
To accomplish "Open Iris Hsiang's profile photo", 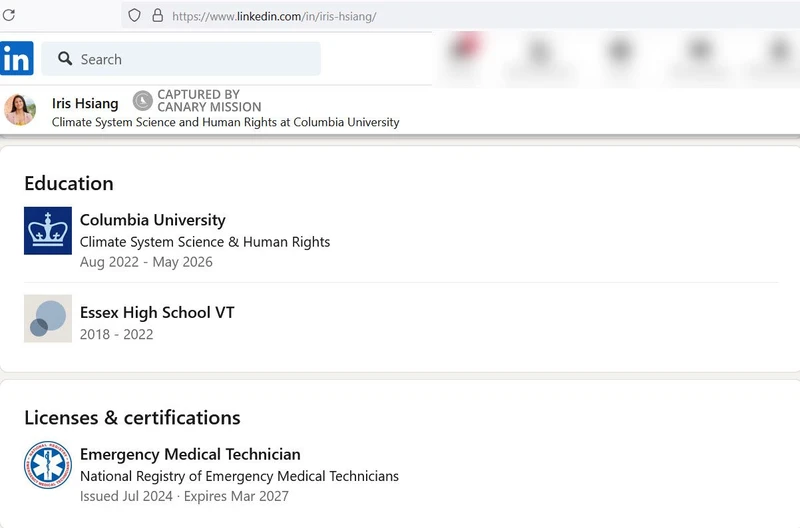I will tap(20, 110).
